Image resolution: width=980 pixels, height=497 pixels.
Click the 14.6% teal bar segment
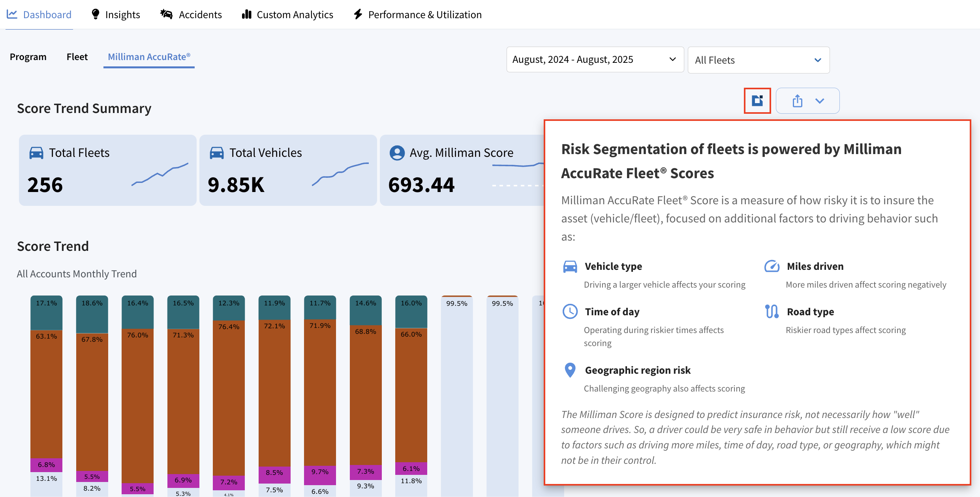pyautogui.click(x=366, y=311)
